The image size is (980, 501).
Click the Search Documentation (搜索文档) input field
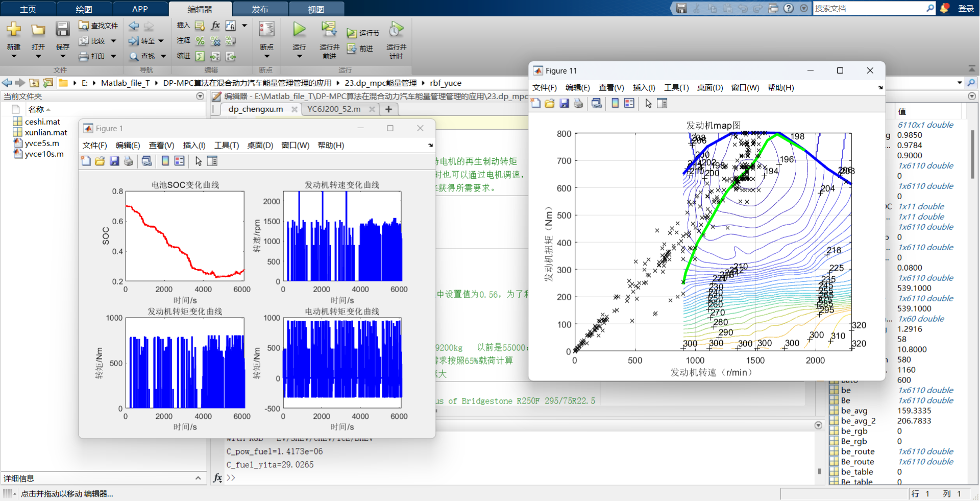pos(868,8)
